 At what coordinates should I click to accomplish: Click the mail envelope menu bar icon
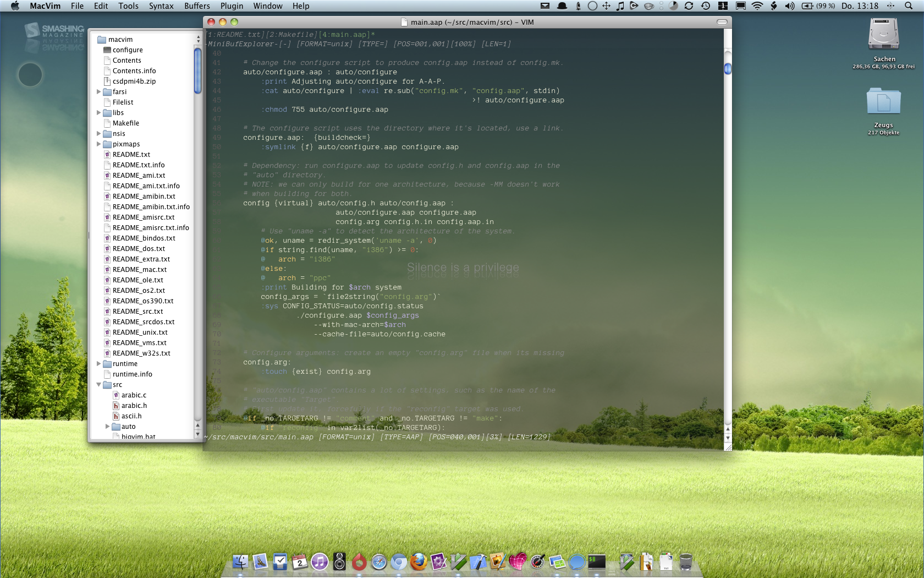point(545,6)
